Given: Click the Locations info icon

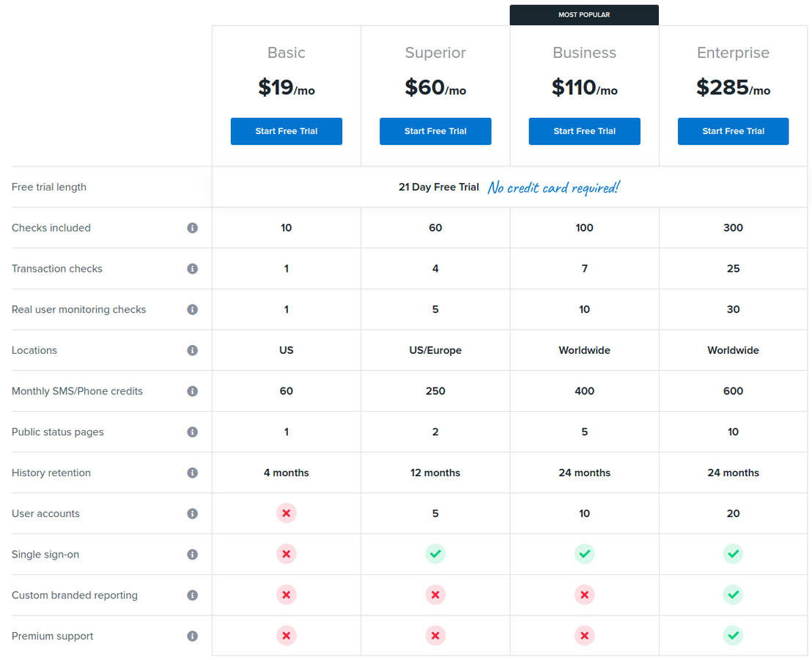Looking at the screenshot, I should pyautogui.click(x=192, y=351).
